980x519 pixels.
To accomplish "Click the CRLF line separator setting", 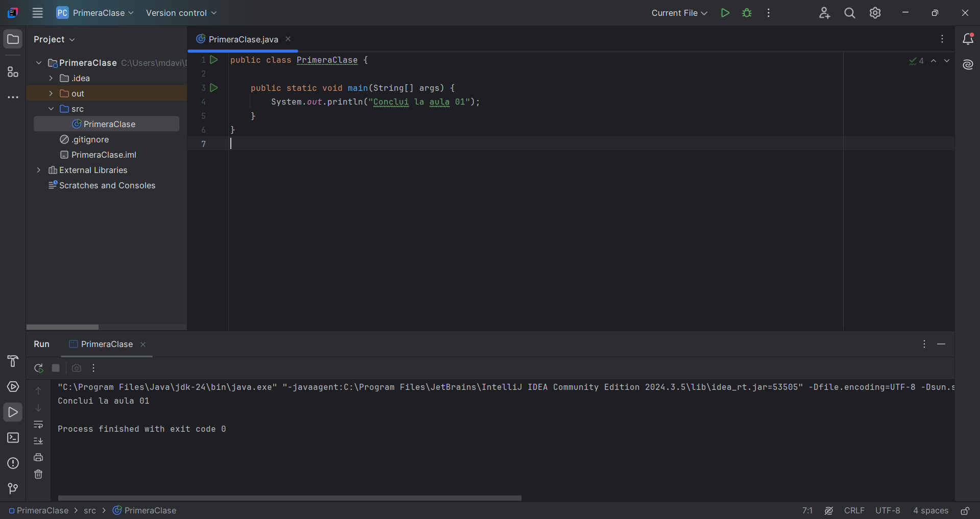I will (854, 511).
